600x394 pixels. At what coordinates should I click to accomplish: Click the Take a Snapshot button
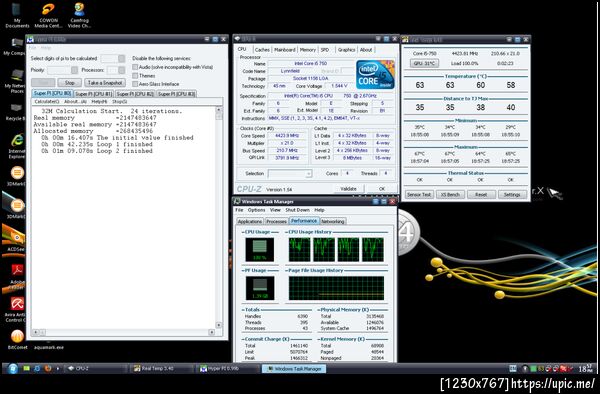click(x=105, y=83)
